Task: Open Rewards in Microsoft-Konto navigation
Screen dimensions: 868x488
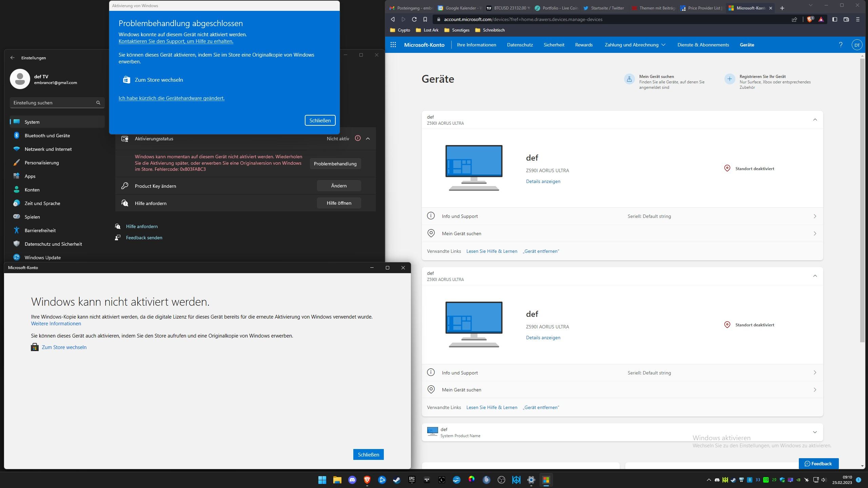Action: tap(584, 45)
